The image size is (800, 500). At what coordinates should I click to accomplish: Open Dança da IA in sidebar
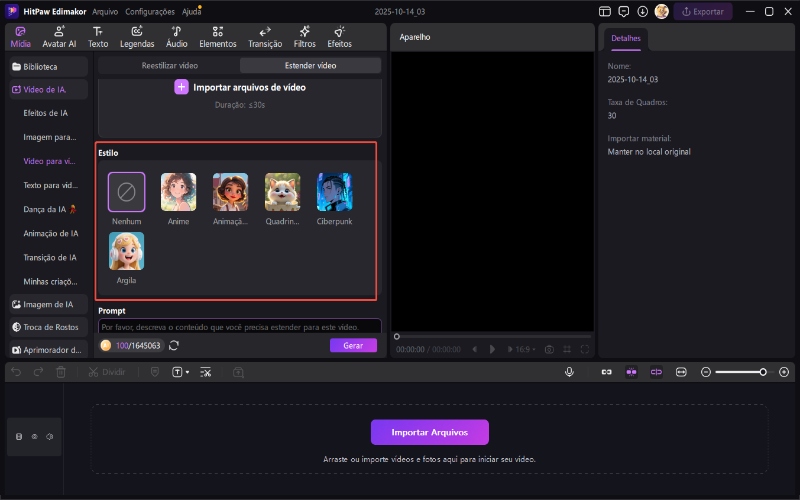(x=49, y=209)
